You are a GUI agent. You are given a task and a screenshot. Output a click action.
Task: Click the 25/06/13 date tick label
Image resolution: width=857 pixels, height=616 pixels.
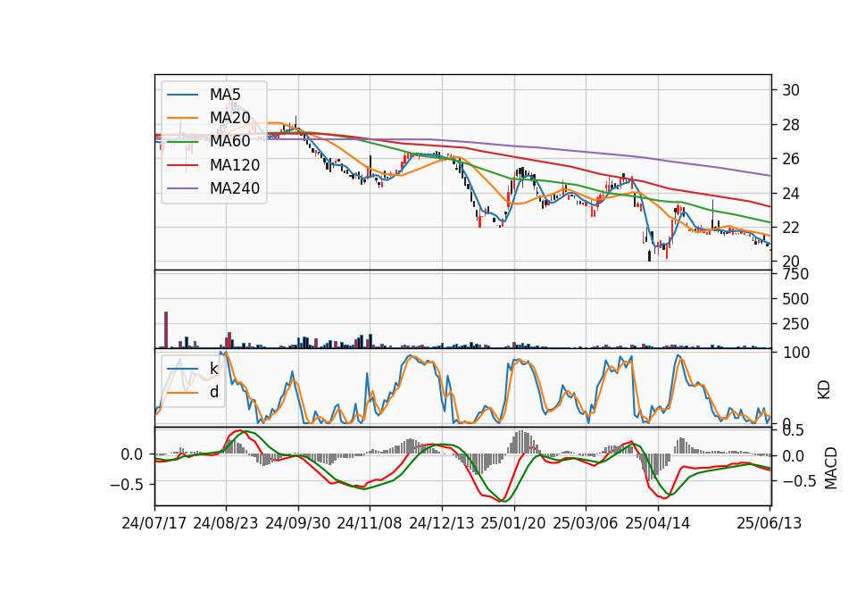coord(769,523)
